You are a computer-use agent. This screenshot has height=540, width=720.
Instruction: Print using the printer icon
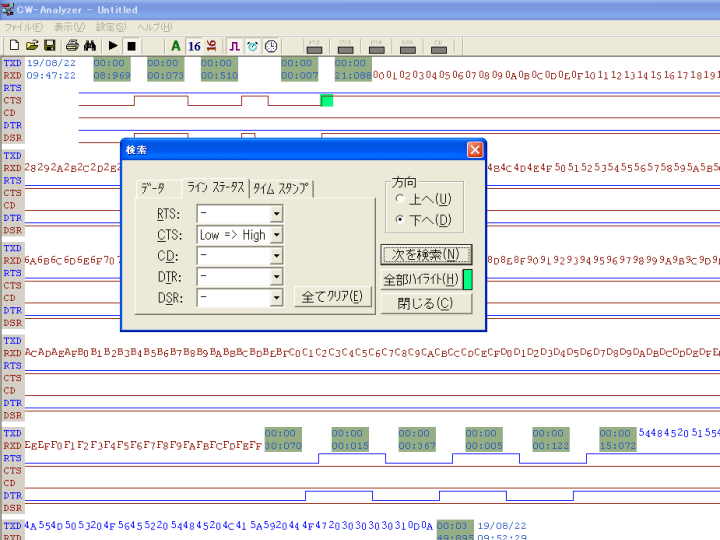tap(72, 45)
